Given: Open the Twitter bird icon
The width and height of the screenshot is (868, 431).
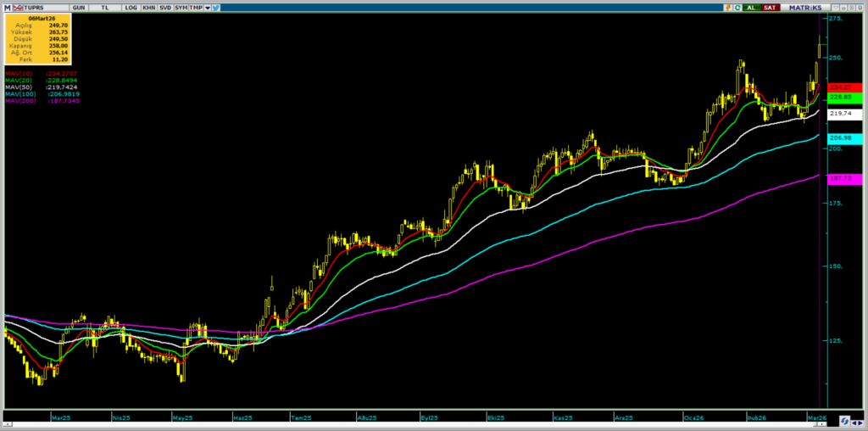Looking at the screenshot, I should tap(216, 7).
